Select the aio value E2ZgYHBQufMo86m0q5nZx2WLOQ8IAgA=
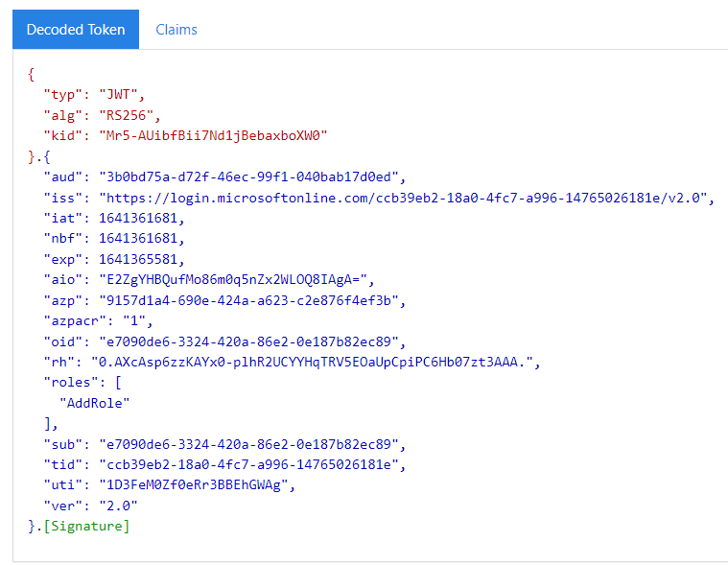Viewport: 728px width, 565px height. coord(233,279)
